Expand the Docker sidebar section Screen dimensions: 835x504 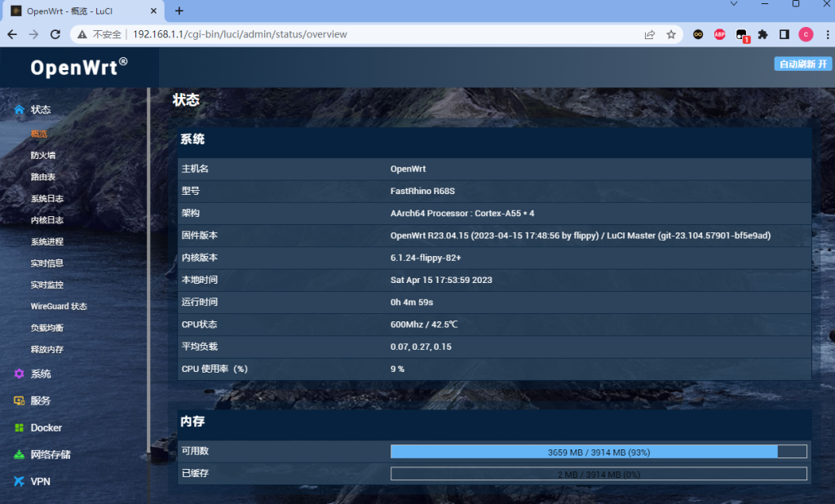click(46, 428)
